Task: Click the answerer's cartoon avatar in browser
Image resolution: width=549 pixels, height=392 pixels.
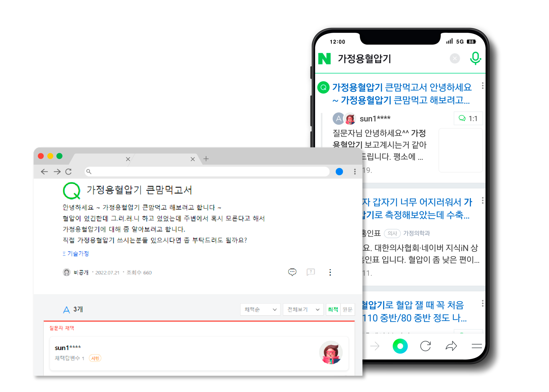Action: tap(331, 353)
